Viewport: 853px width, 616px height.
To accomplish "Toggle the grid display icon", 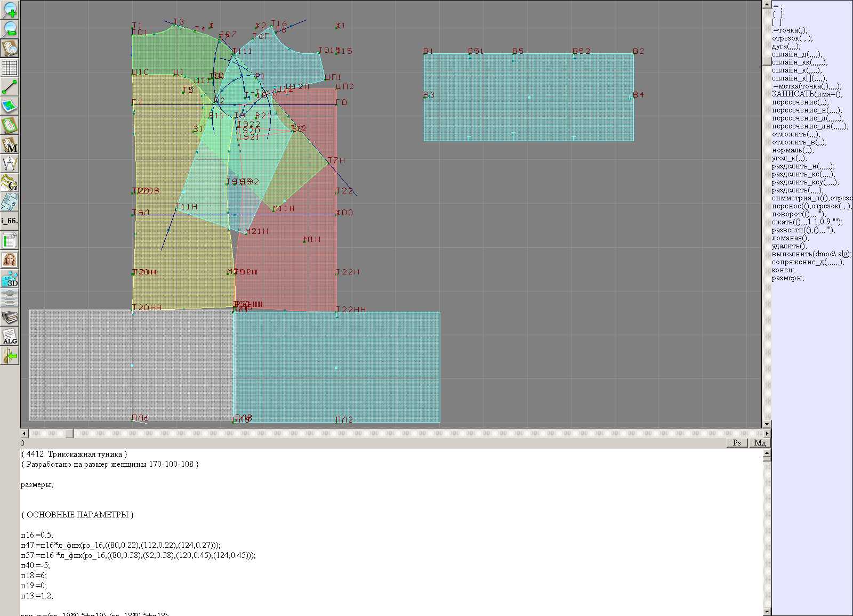I will click(10, 68).
